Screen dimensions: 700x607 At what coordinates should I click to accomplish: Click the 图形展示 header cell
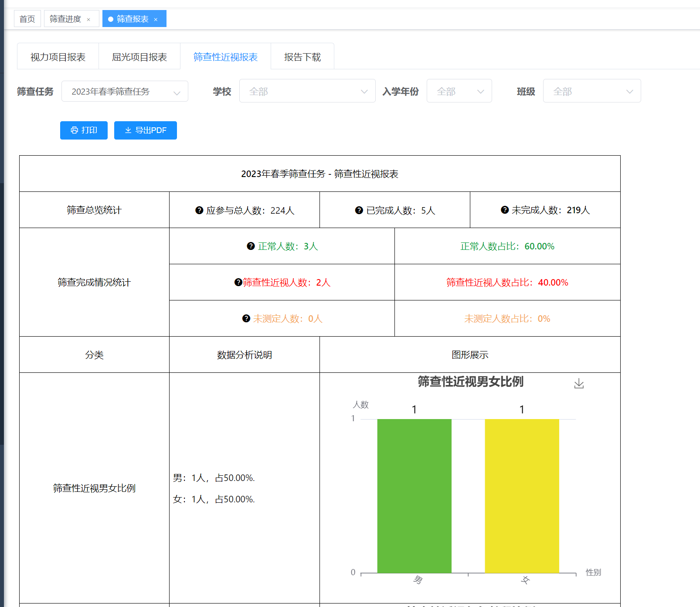[470, 355]
